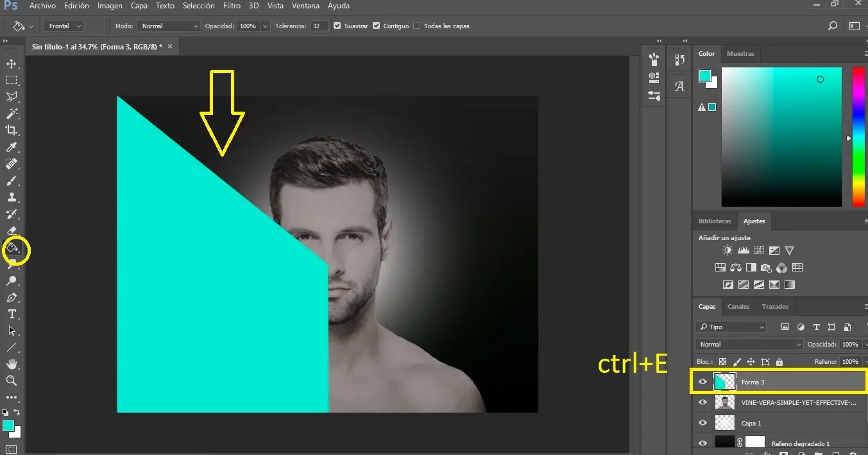Viewport: 868px width, 455px height.
Task: Switch to the Canales tab
Action: point(738,307)
